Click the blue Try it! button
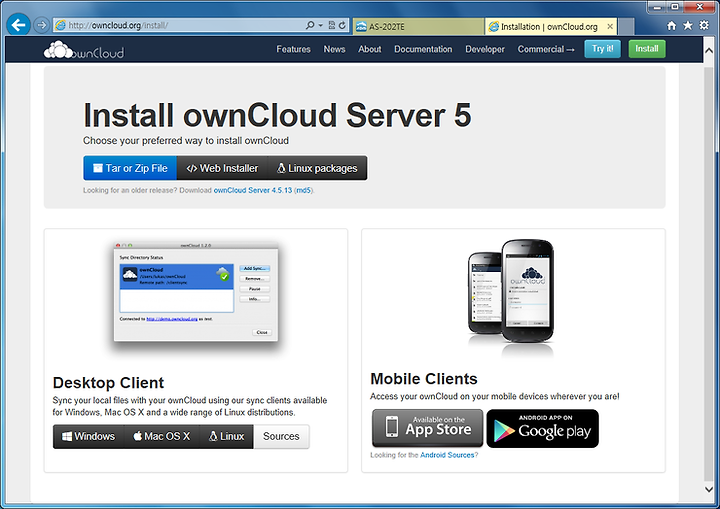Screen dimensions: 720x509 coord(602,49)
